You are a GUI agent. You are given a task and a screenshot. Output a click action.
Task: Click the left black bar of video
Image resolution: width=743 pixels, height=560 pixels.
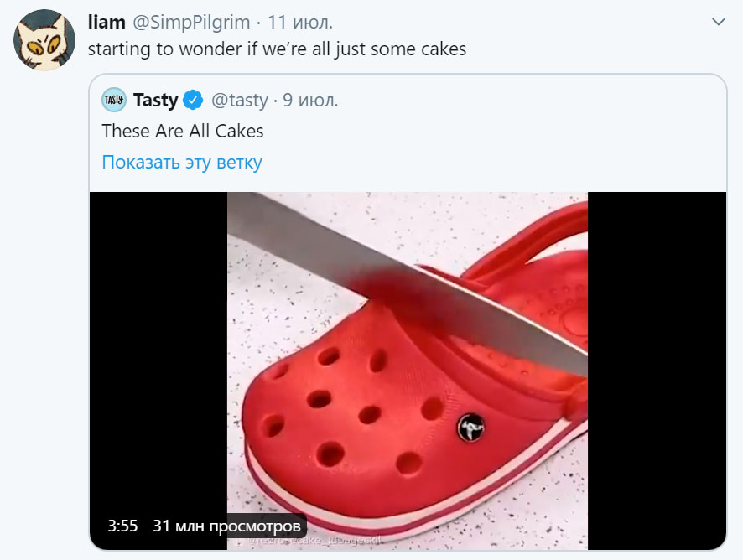tap(158, 350)
